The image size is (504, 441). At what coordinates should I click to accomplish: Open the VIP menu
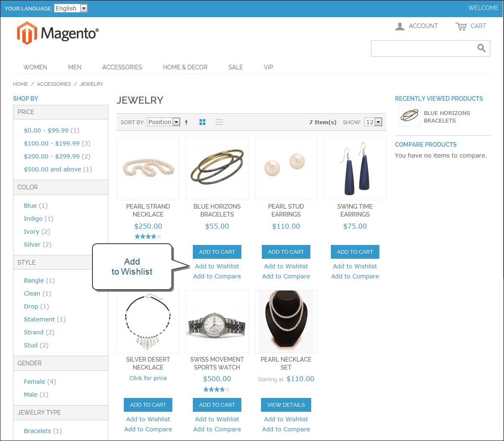click(x=269, y=67)
